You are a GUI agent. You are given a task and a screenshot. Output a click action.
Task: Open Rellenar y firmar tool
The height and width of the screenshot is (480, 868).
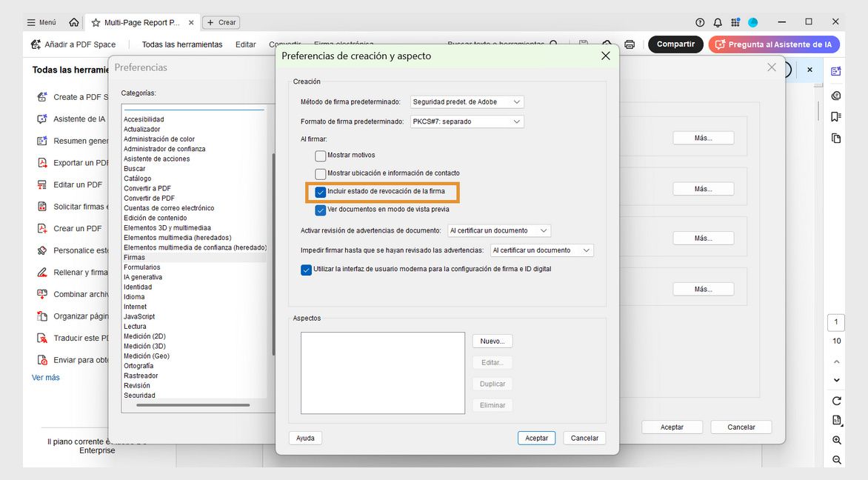tap(73, 273)
